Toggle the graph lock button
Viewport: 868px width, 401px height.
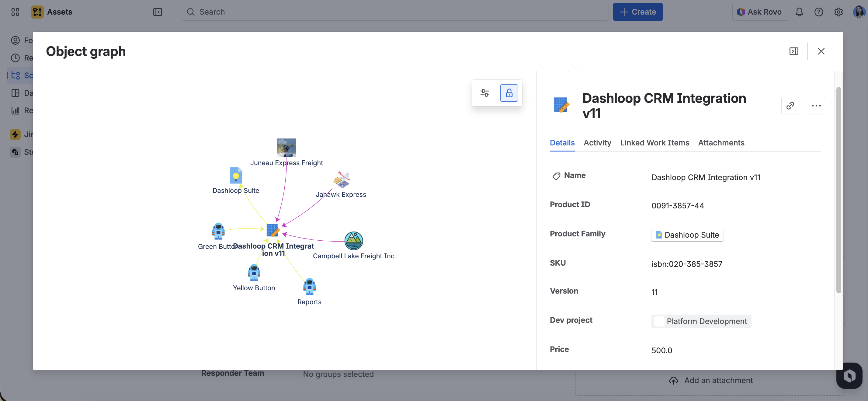[509, 93]
